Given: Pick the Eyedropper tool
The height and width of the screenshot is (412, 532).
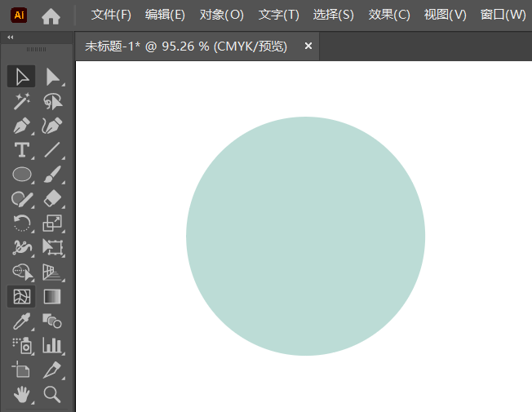Looking at the screenshot, I should coord(21,321).
